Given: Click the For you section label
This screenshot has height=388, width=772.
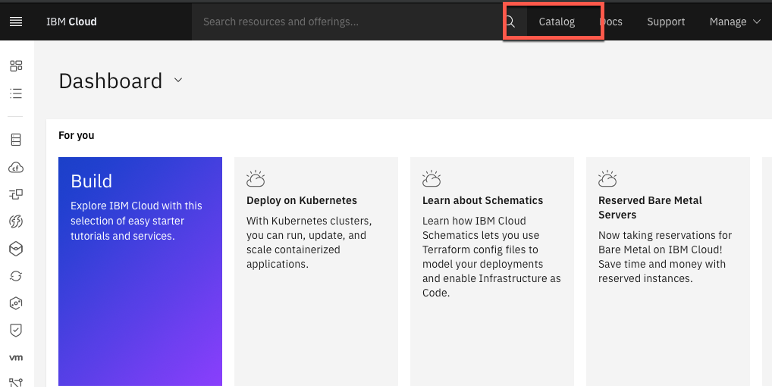Looking at the screenshot, I should [76, 135].
